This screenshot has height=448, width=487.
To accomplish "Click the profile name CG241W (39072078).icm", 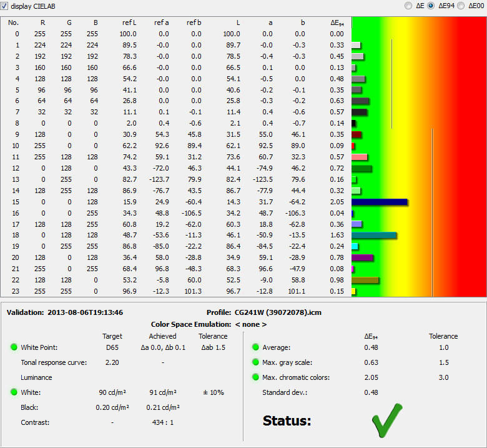I will pos(278,312).
